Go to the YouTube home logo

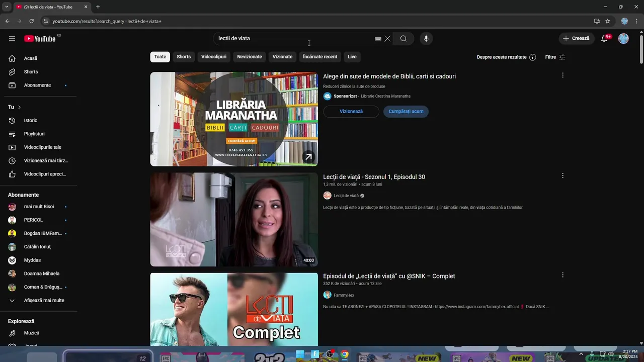[x=40, y=39]
